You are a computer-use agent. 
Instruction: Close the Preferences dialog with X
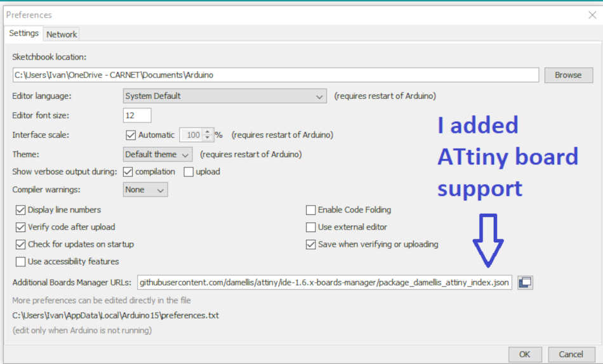click(592, 15)
